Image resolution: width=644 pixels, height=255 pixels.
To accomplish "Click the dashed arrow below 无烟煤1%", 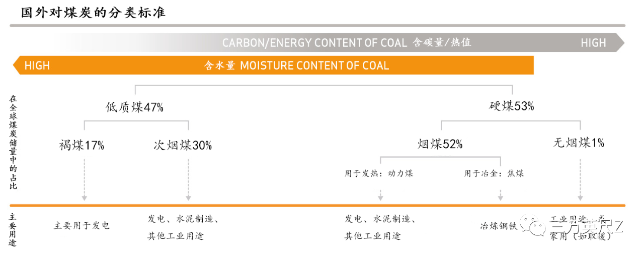I will 580,179.
